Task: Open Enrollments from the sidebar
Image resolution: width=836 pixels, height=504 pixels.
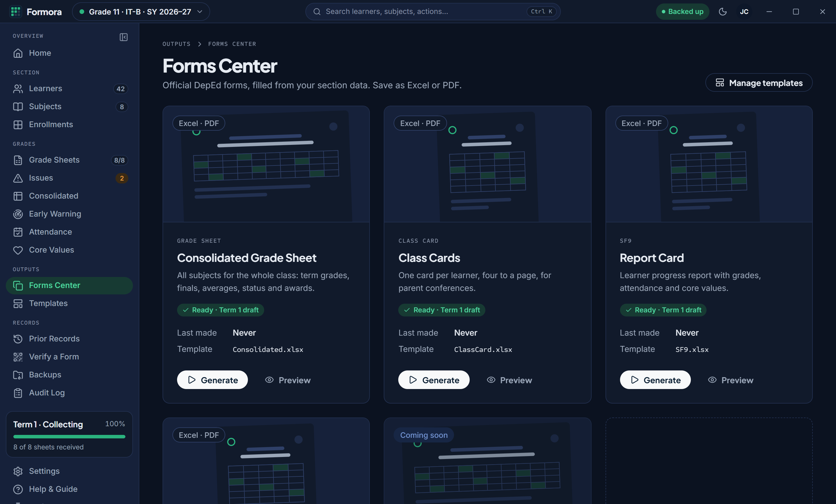Action: pyautogui.click(x=70, y=125)
